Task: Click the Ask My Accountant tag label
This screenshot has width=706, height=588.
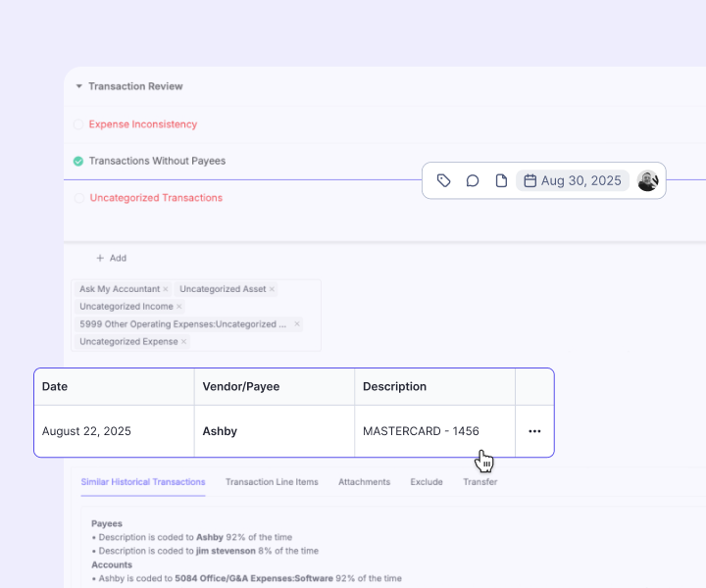Action: point(120,289)
